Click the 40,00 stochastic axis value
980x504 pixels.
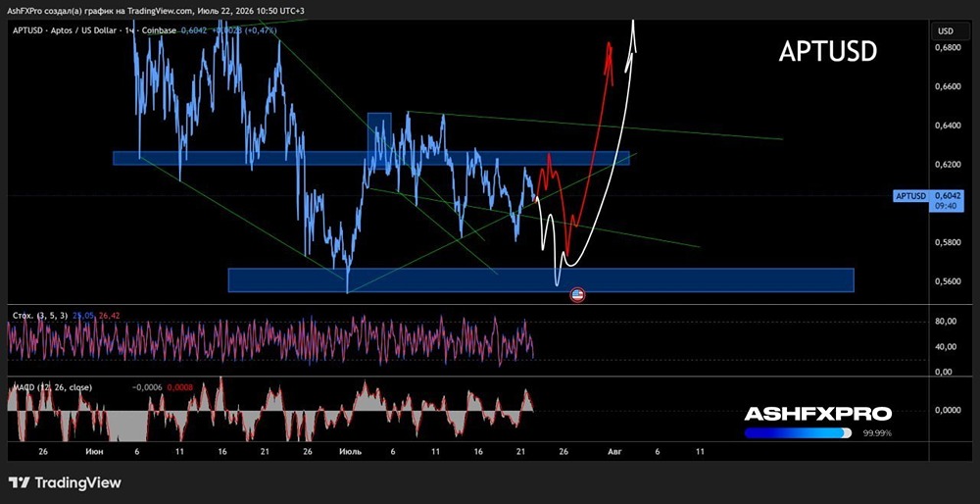click(x=948, y=346)
